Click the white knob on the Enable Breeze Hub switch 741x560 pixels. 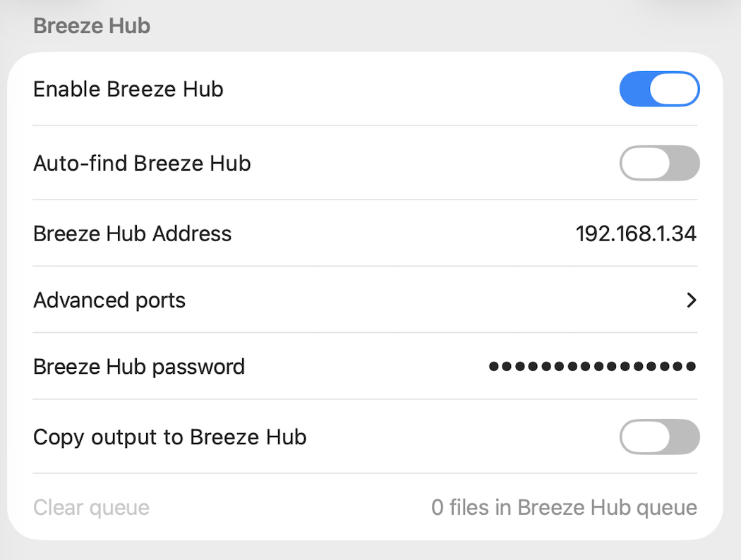pyautogui.click(x=674, y=90)
